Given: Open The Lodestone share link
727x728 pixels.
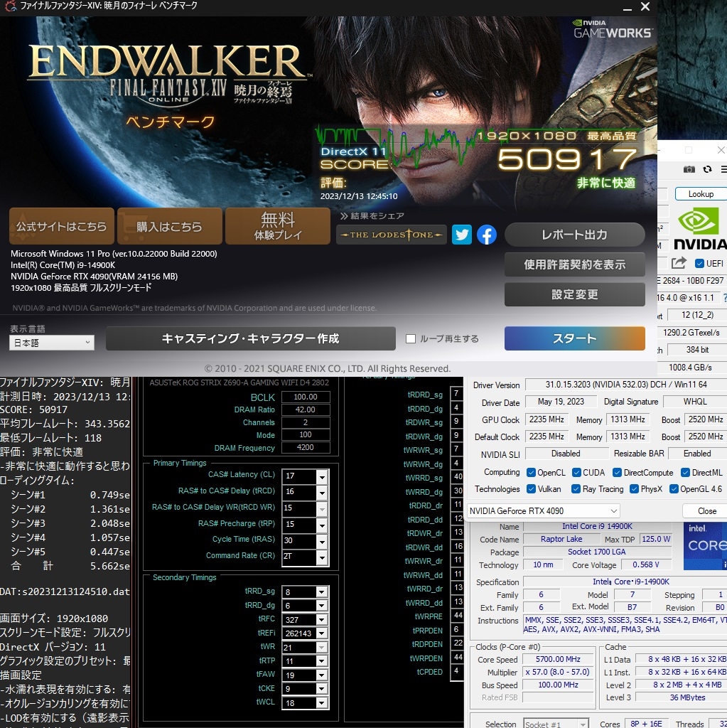Looking at the screenshot, I should pos(392,235).
